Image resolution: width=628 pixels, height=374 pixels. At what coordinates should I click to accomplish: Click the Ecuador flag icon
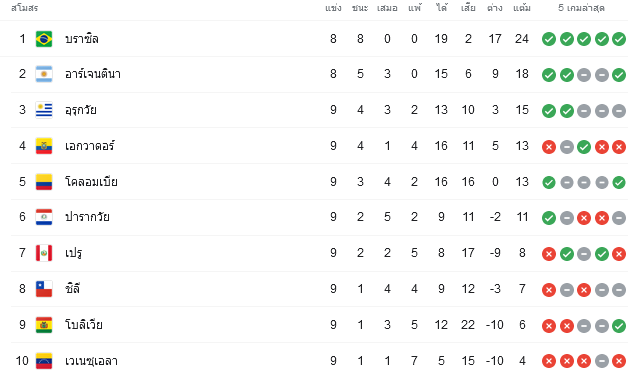[44, 146]
